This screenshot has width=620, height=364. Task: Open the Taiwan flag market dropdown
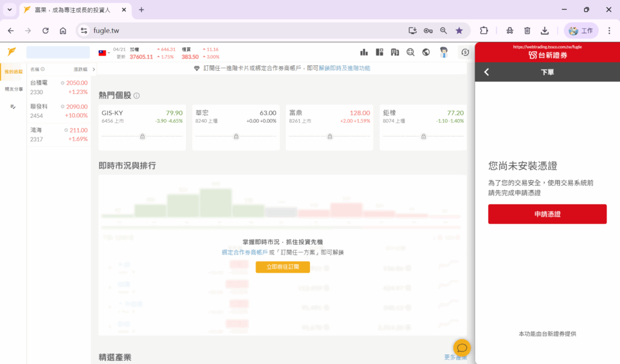(104, 53)
